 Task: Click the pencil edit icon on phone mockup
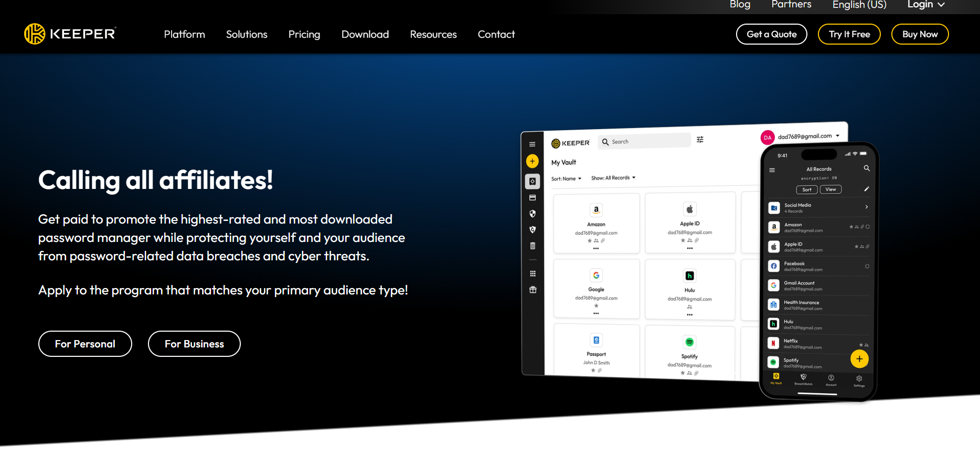(x=866, y=189)
